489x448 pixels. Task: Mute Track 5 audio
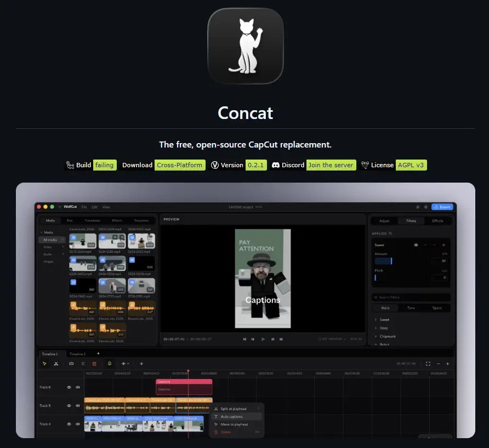78,406
